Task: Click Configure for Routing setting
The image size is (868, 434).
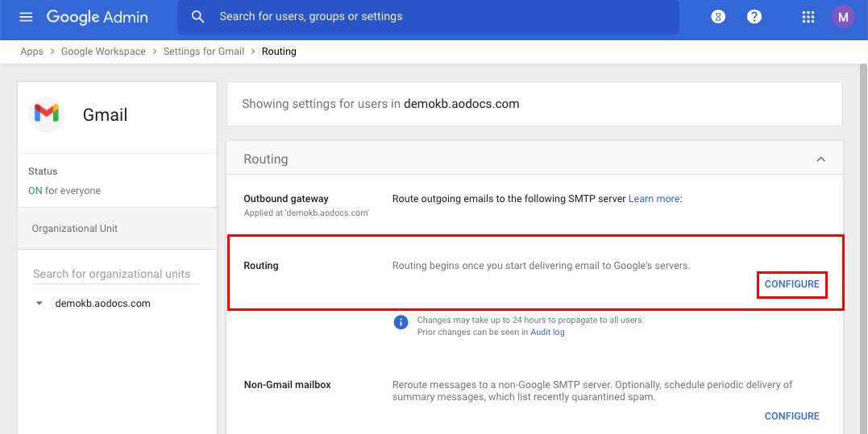Action: [791, 284]
